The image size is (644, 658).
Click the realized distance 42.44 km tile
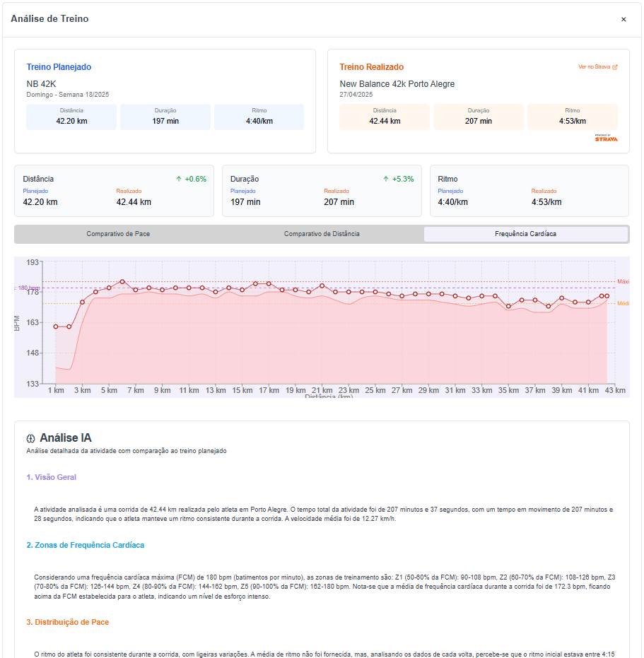385,117
